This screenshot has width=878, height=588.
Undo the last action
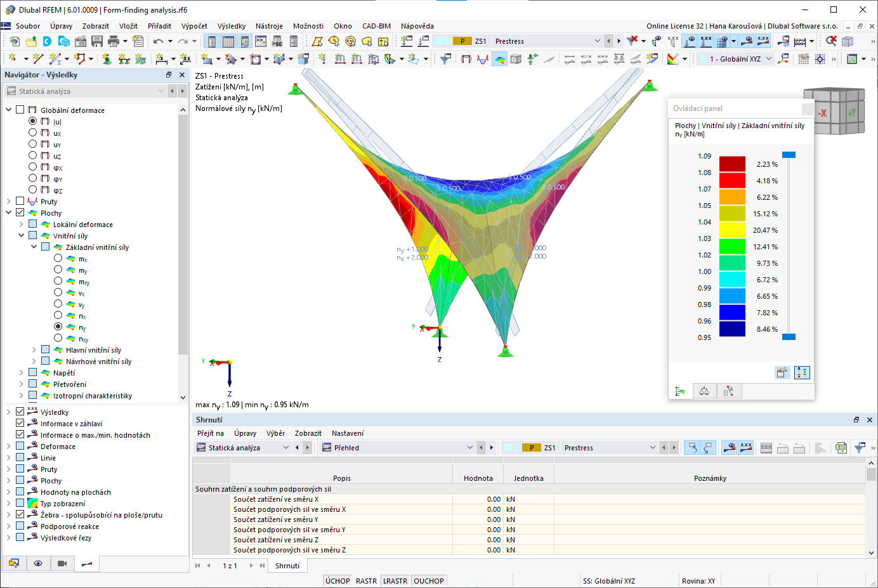(158, 41)
